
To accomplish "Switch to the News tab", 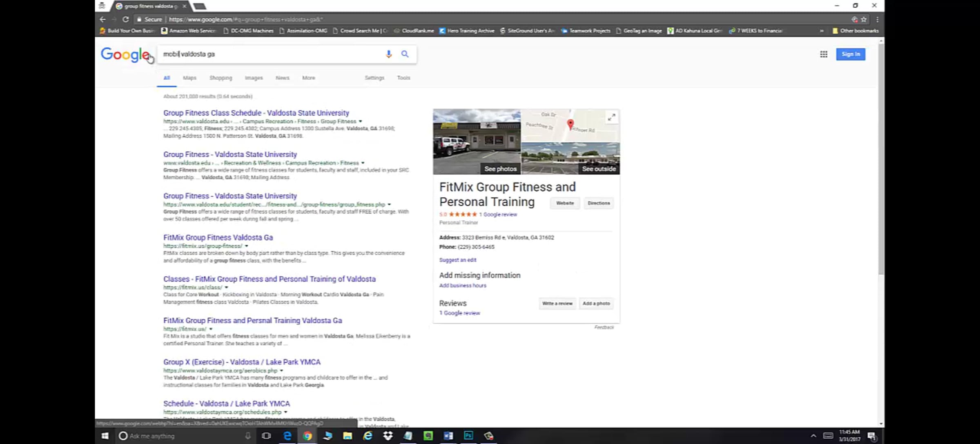I will click(x=282, y=78).
